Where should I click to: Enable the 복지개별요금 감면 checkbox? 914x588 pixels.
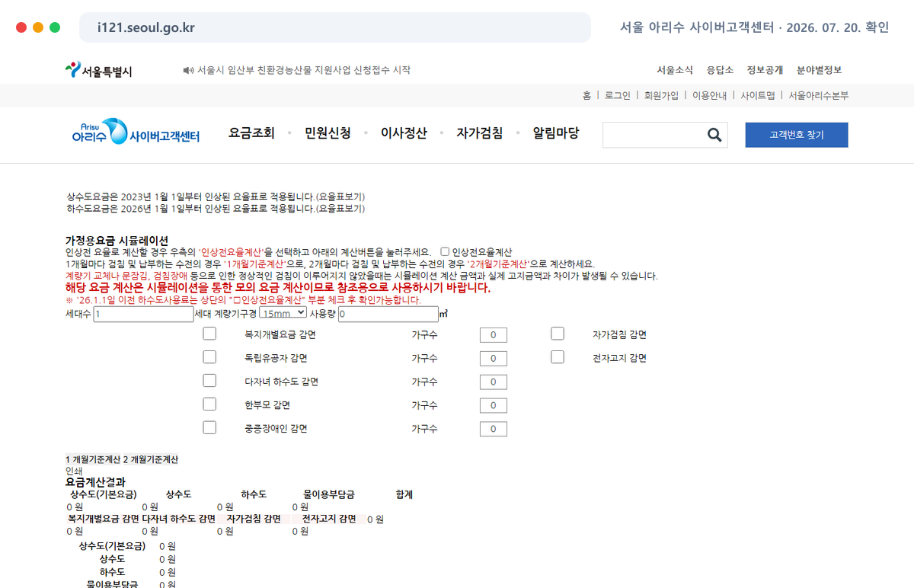tap(209, 334)
